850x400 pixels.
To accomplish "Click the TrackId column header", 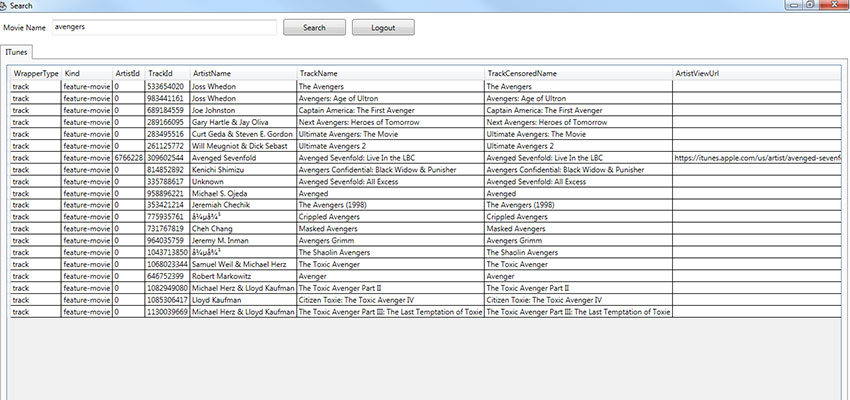I will (167, 73).
